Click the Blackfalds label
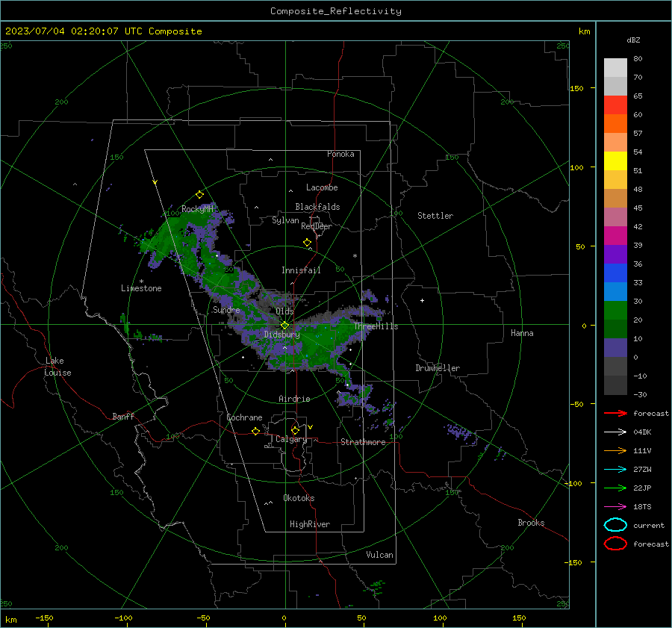Screen dimensions: 672x628 tap(317, 207)
